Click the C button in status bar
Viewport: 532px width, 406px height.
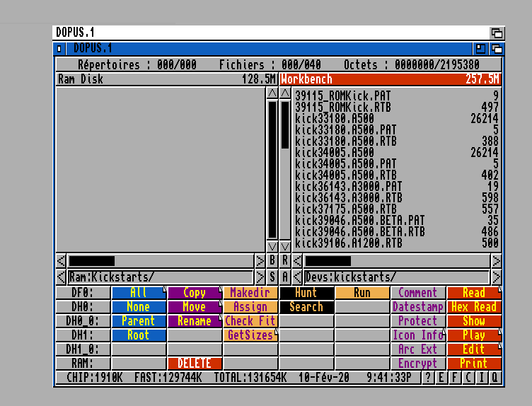pos(468,377)
